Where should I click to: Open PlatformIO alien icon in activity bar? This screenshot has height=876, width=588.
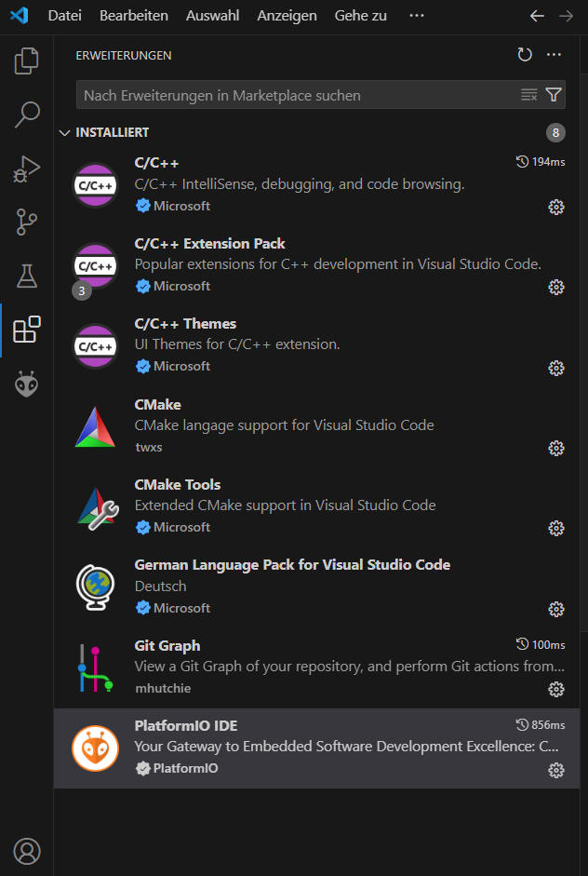27,384
